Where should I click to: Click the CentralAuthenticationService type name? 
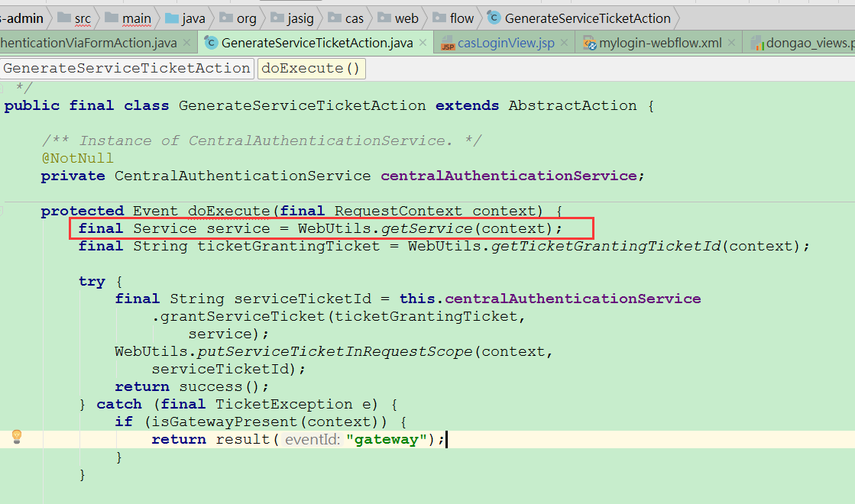(x=243, y=176)
